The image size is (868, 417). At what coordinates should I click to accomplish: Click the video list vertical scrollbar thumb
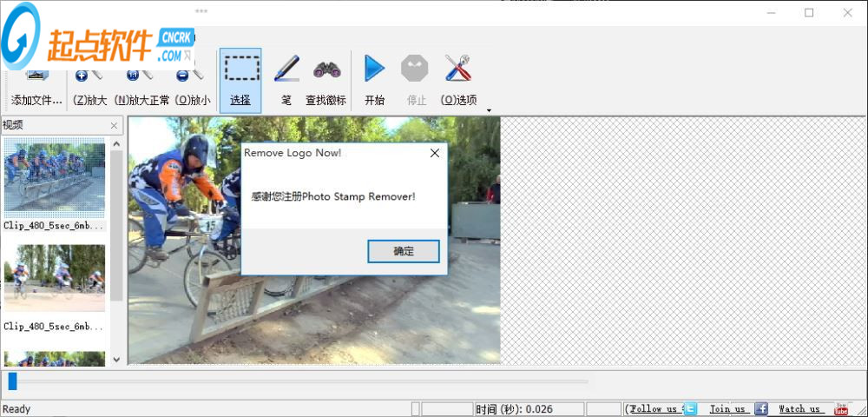click(x=116, y=225)
